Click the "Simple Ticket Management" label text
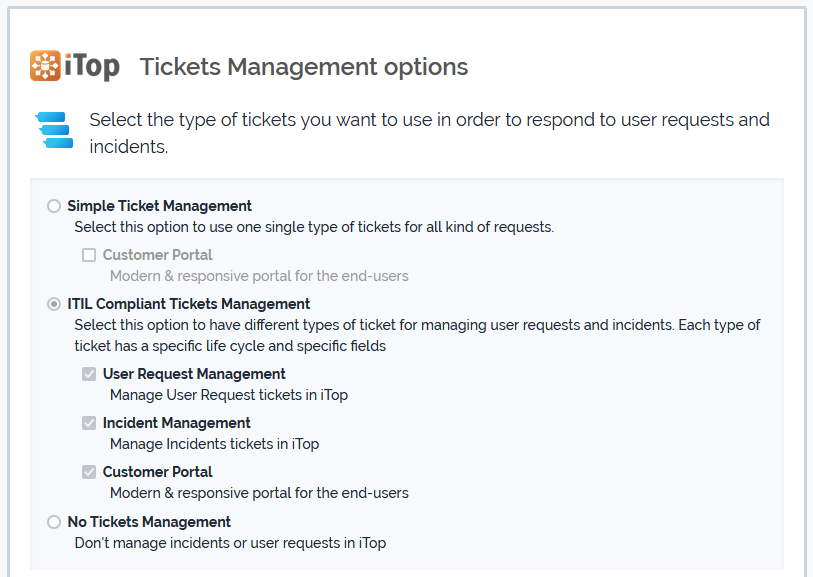 point(159,206)
